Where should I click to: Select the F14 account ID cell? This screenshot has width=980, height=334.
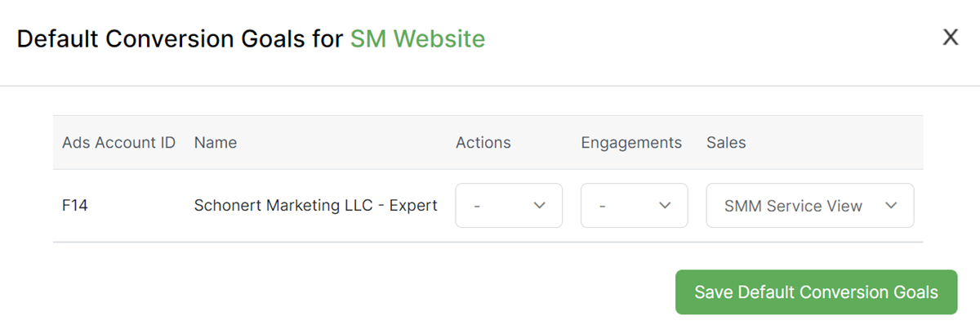75,206
